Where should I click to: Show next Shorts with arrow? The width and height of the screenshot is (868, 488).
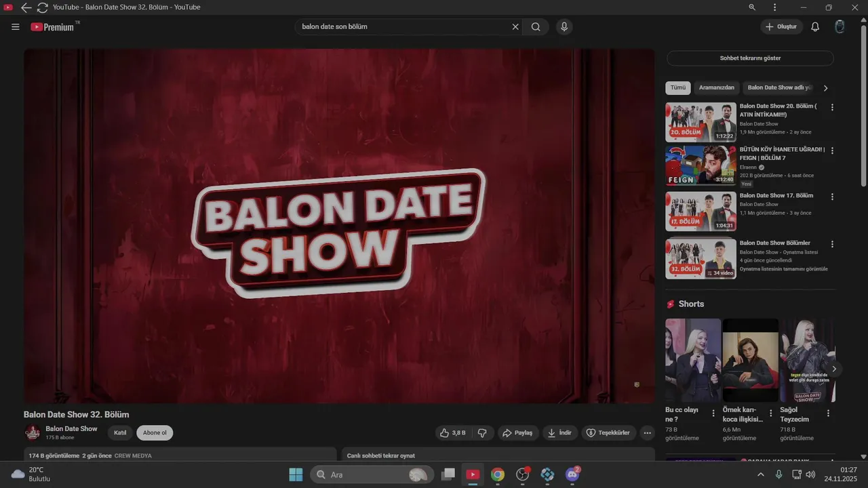[834, 369]
